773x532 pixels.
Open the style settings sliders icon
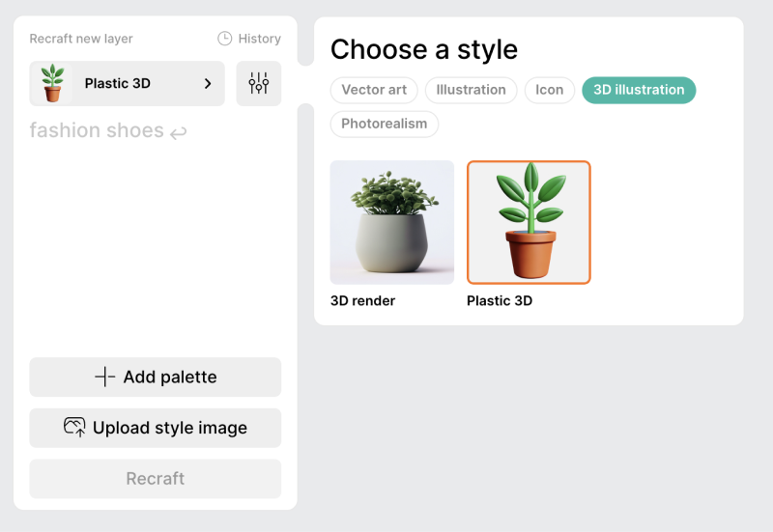258,84
